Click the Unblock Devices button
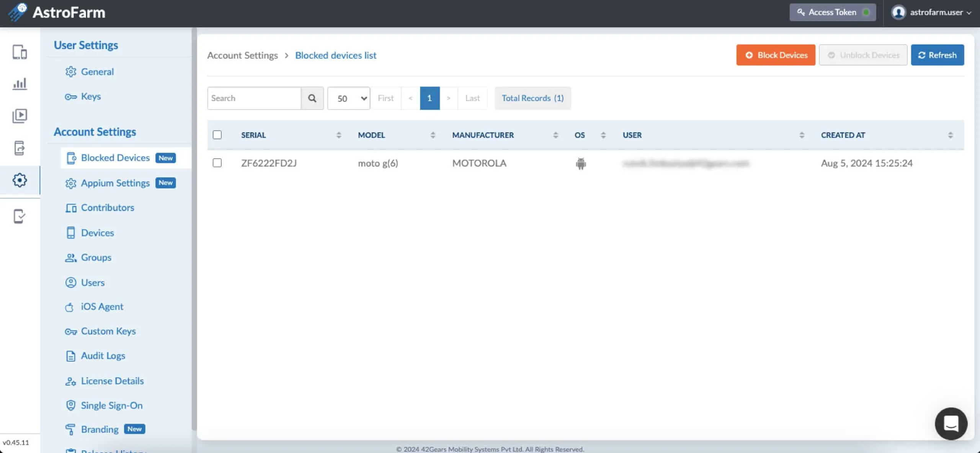This screenshot has height=453, width=980. point(863,55)
